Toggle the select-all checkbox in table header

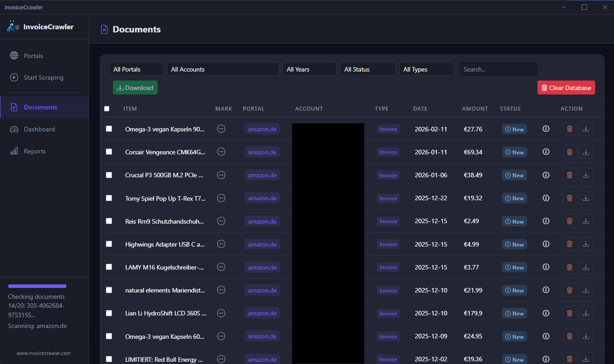(x=107, y=108)
